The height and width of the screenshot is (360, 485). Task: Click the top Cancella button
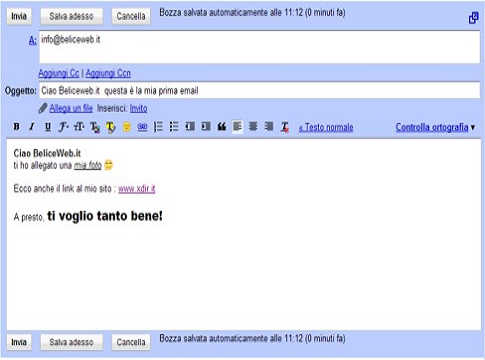pyautogui.click(x=131, y=16)
